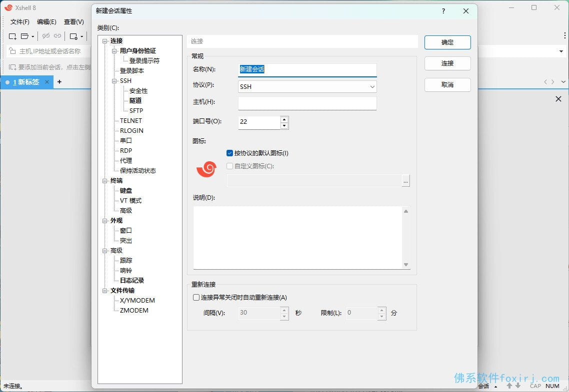
Task: Click the Xshell logo in the title bar
Action: coord(8,7)
